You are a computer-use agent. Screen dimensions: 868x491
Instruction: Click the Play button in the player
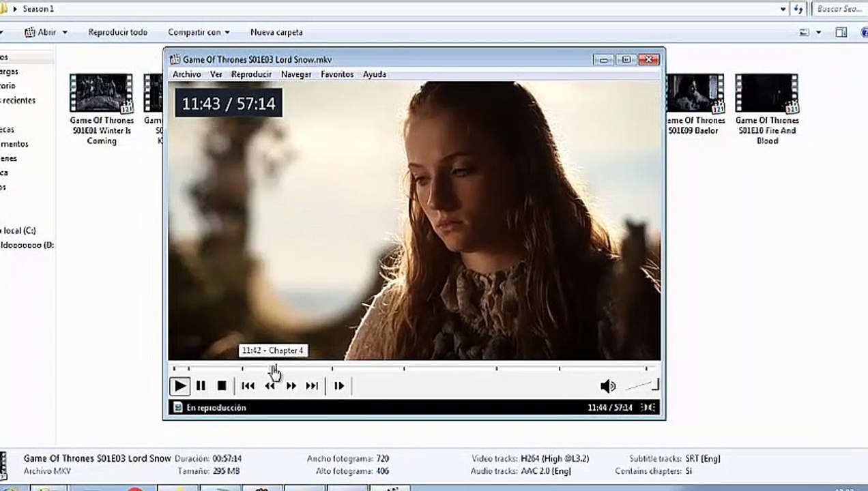180,386
